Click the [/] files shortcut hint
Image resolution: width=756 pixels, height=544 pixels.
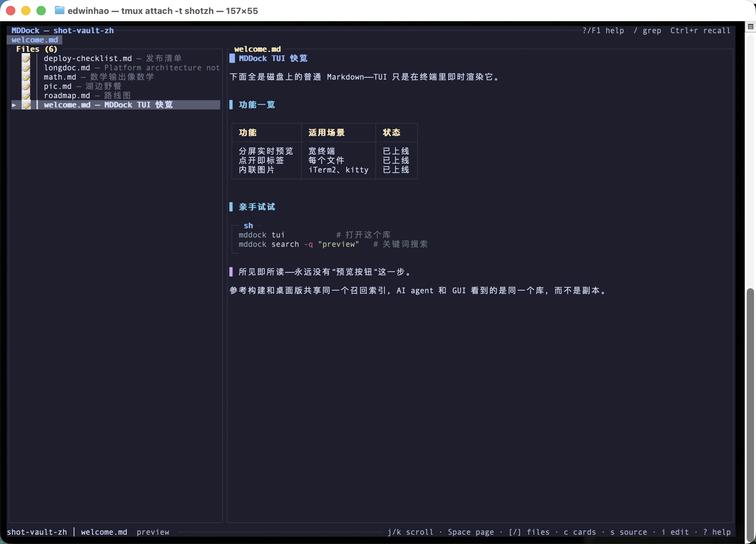click(529, 532)
